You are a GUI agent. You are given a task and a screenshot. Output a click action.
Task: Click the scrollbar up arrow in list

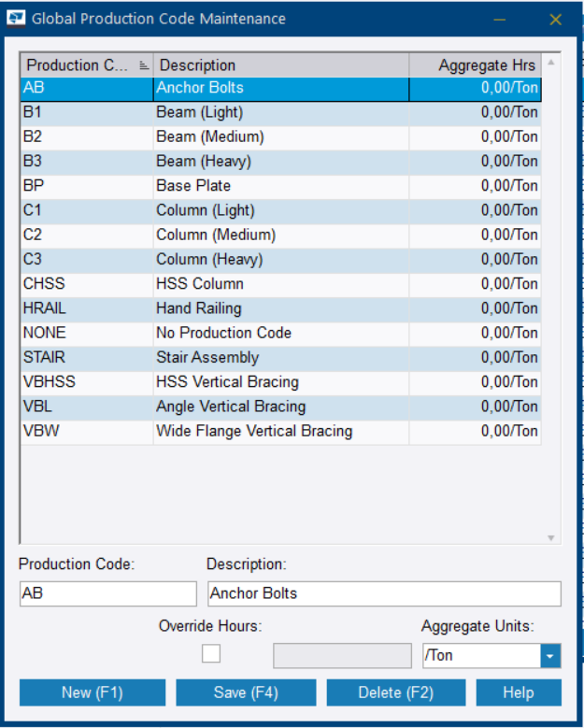[x=551, y=63]
